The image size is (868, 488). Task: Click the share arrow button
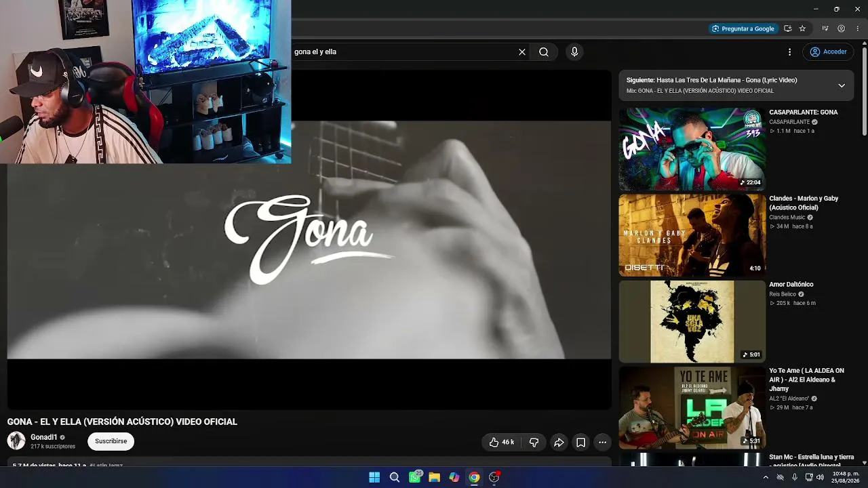(x=559, y=443)
